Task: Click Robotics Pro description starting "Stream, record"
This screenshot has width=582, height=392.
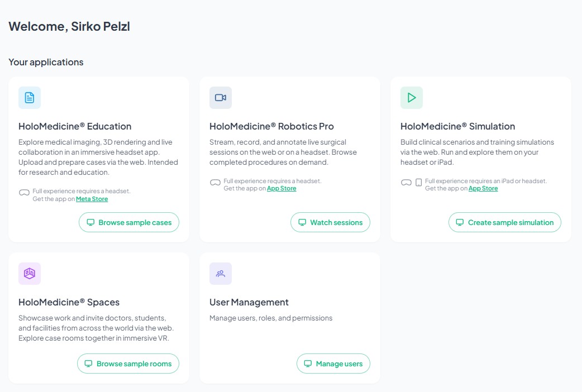Action: pyautogui.click(x=283, y=152)
